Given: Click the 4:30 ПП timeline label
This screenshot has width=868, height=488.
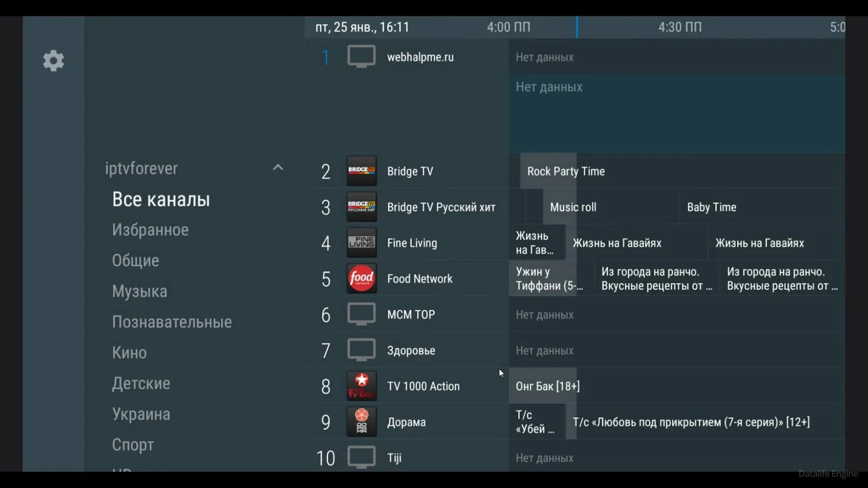Looking at the screenshot, I should tap(679, 27).
